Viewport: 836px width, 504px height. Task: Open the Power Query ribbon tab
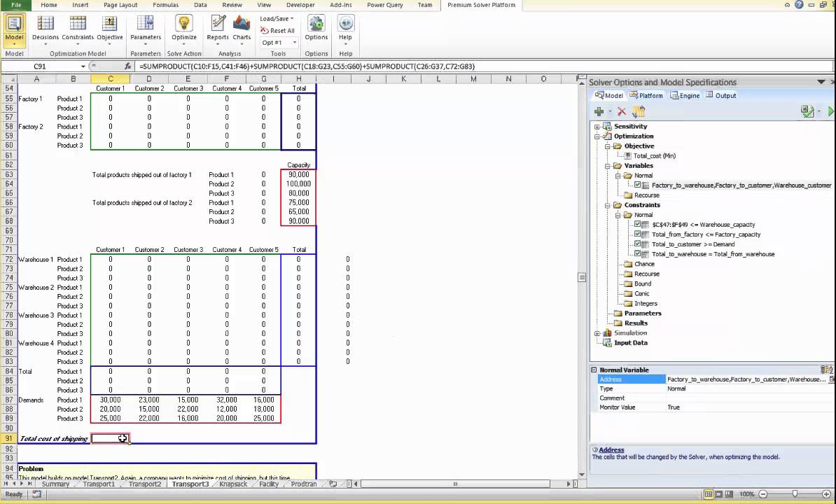tap(385, 5)
